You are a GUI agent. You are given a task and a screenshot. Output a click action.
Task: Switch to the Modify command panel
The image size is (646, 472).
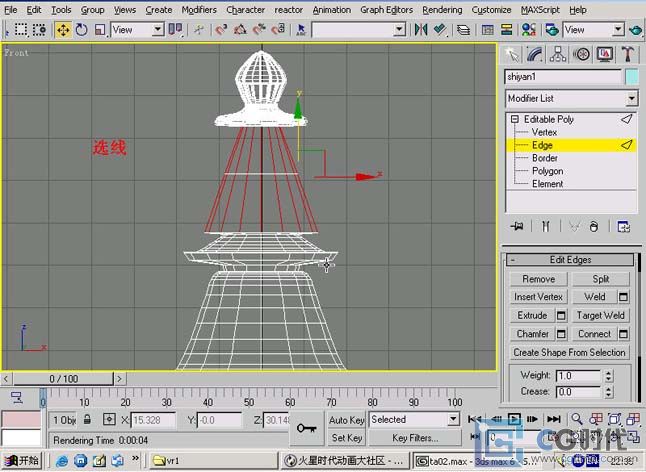coord(535,54)
